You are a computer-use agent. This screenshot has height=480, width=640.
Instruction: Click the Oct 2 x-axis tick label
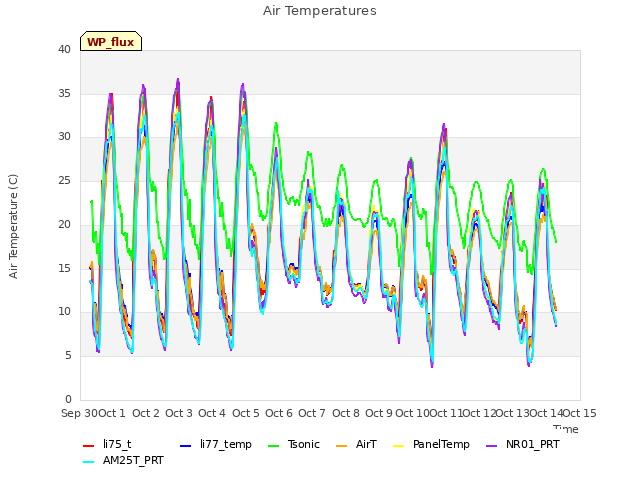(146, 413)
